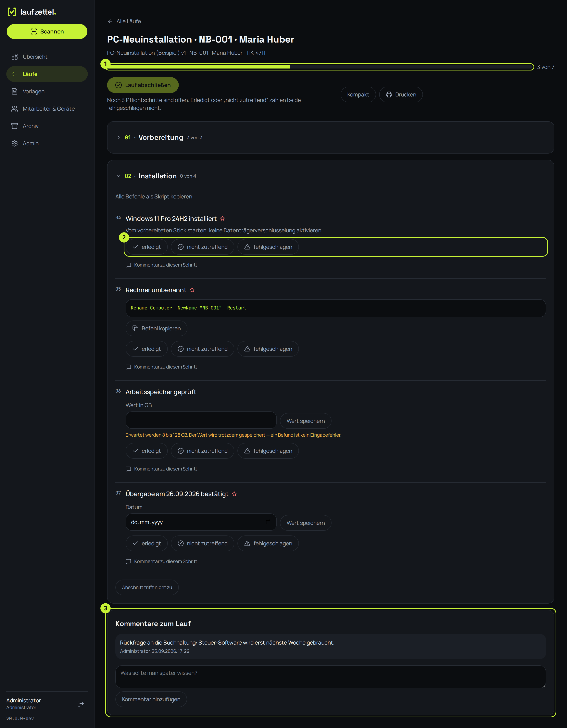Screen dimensions: 567x728
Task: Click the run progress bar
Action: pyautogui.click(x=320, y=67)
